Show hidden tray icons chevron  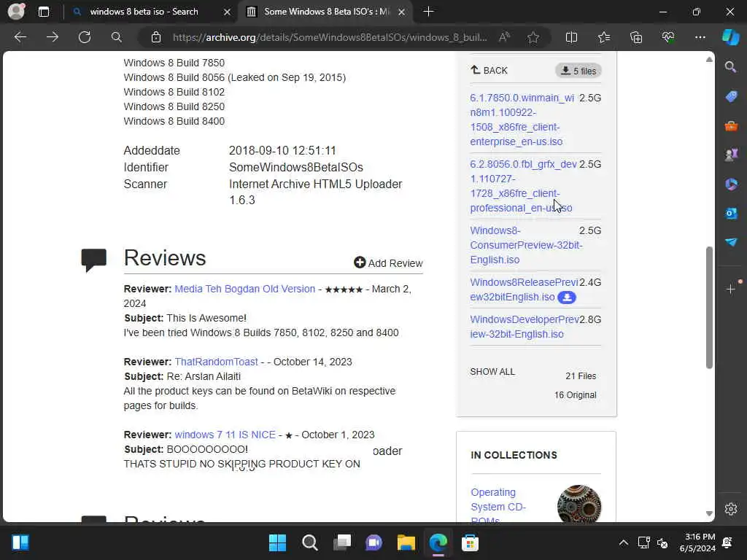tap(623, 542)
